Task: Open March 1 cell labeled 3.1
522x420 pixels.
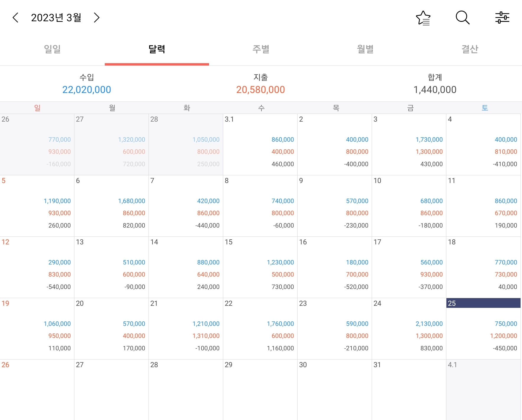Action: pyautogui.click(x=260, y=145)
